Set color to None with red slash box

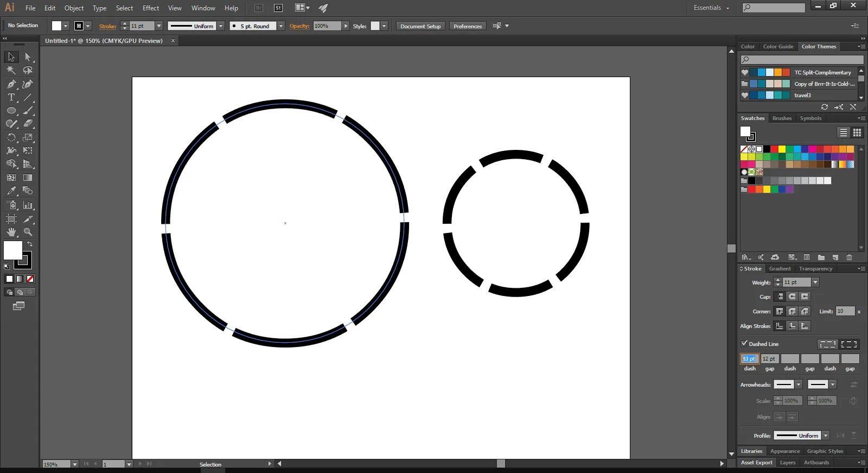[x=30, y=279]
